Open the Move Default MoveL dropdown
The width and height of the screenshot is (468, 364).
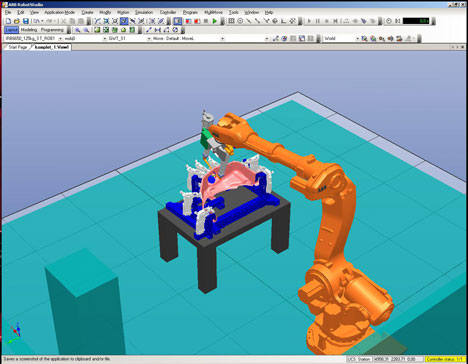(x=188, y=39)
